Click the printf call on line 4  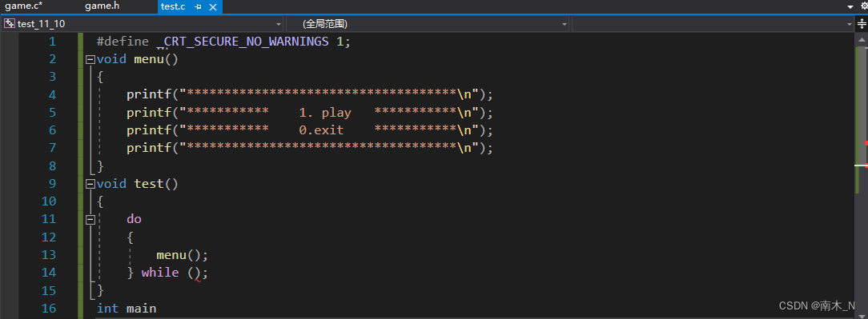coord(149,94)
